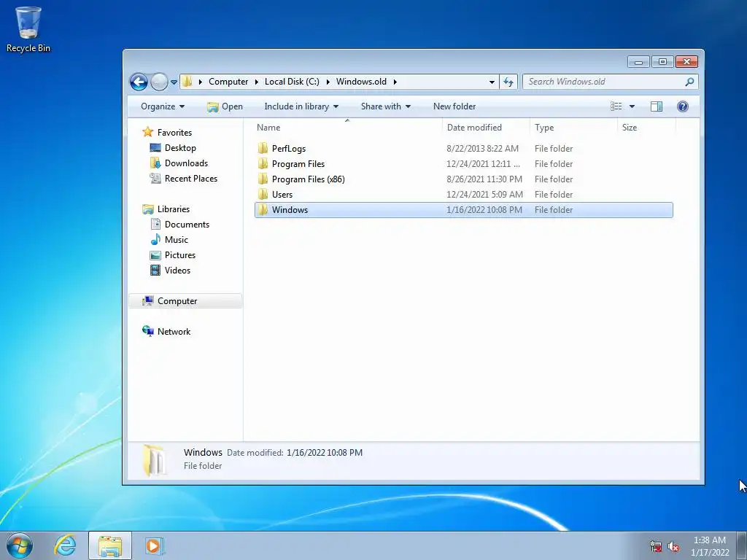Launch Internet Explorer from the taskbar
The width and height of the screenshot is (747, 560).
pos(65,545)
